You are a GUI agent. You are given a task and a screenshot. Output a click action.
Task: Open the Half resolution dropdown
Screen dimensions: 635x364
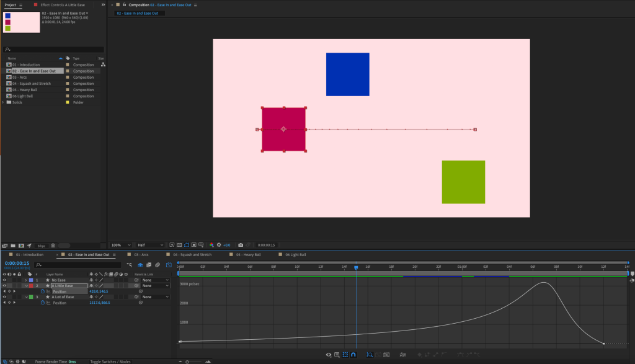150,245
